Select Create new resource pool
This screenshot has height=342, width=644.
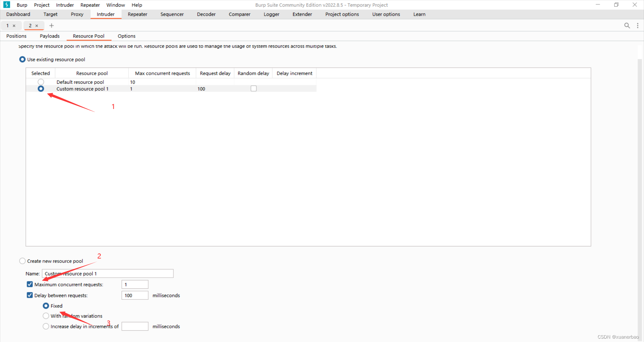tap(22, 261)
